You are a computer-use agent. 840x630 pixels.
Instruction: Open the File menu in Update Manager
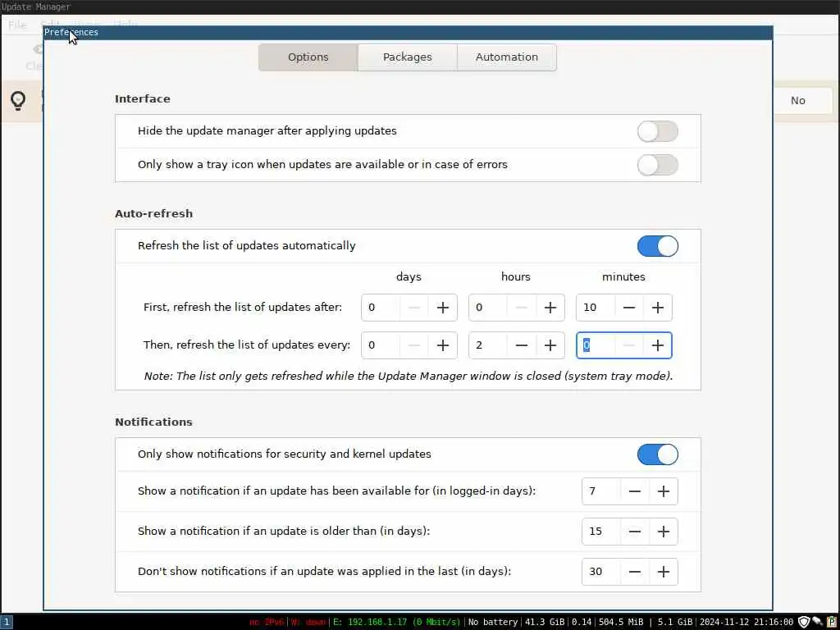pos(17,25)
